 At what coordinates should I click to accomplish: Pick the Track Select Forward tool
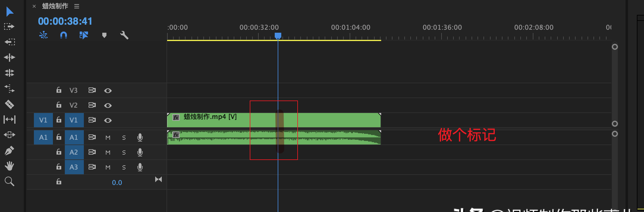9,26
